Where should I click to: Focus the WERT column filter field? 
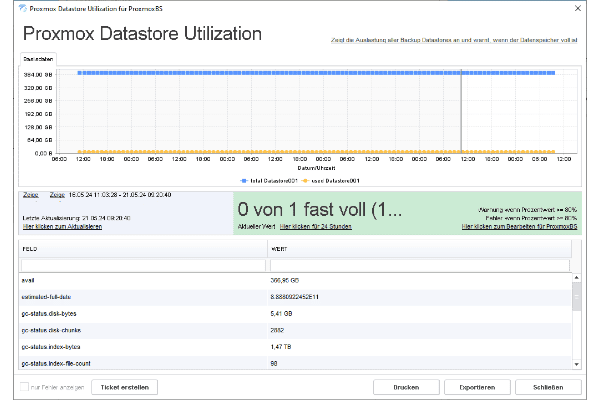[x=420, y=265]
